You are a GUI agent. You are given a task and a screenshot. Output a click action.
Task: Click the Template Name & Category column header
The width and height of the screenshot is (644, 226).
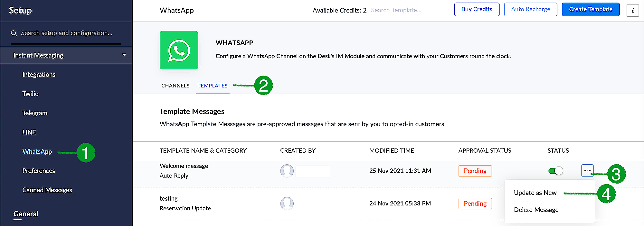pyautogui.click(x=203, y=150)
